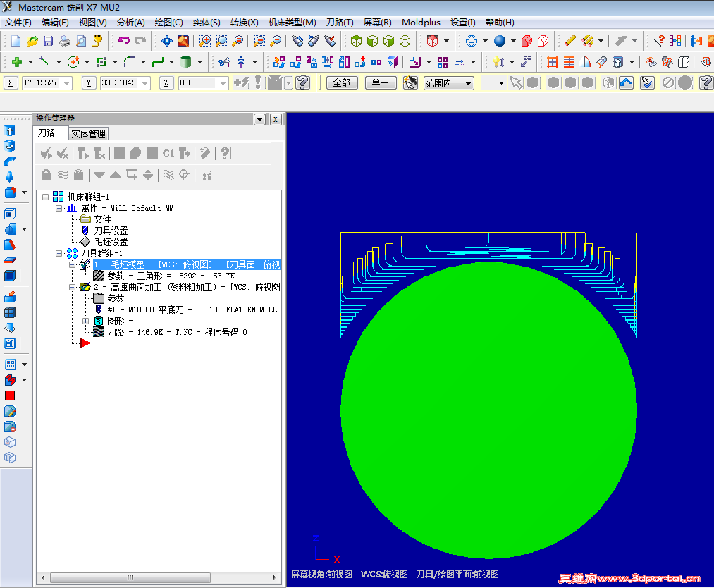
Task: Open the Moldplus menu
Action: (421, 23)
